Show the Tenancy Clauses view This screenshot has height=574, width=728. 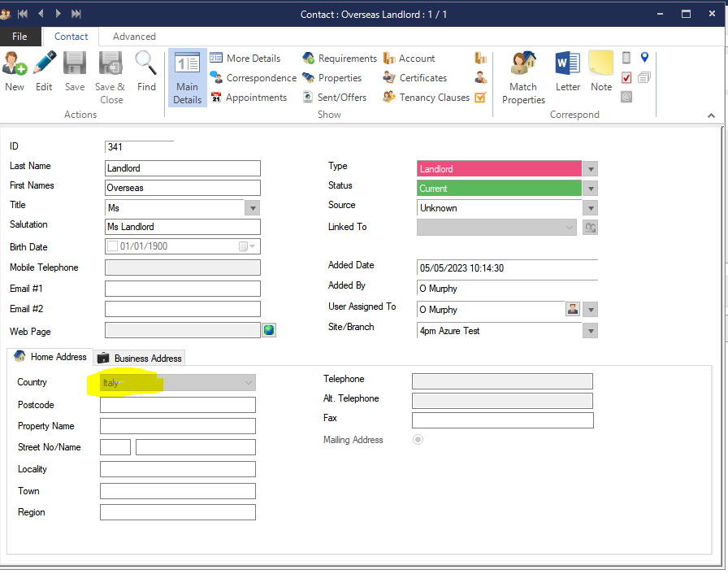pyautogui.click(x=434, y=98)
